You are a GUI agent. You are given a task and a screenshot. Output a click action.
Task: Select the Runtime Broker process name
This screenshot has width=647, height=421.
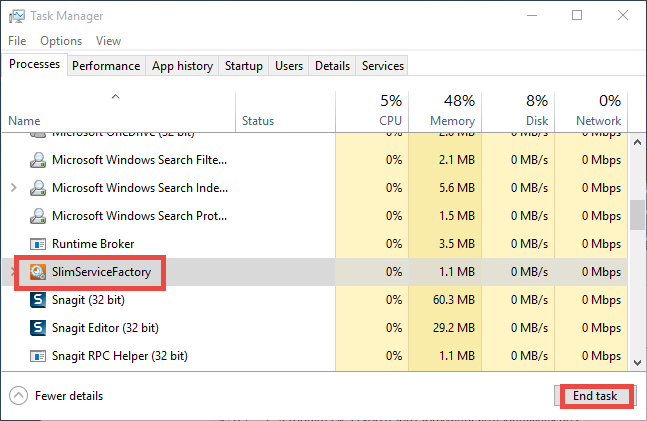[93, 244]
